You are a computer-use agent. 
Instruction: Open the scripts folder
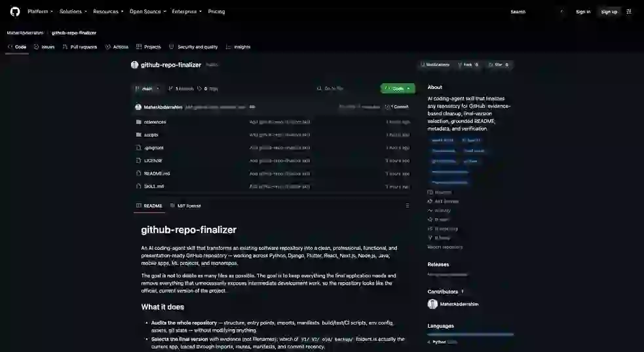[151, 135]
